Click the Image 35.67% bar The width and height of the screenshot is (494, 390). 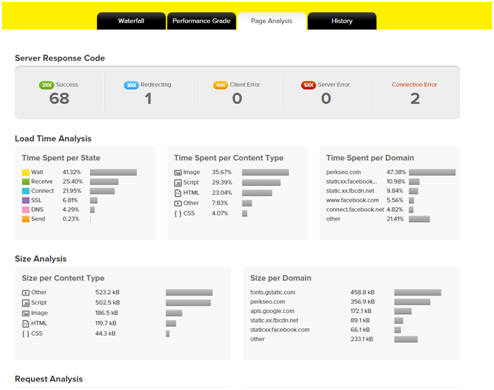[x=265, y=172]
